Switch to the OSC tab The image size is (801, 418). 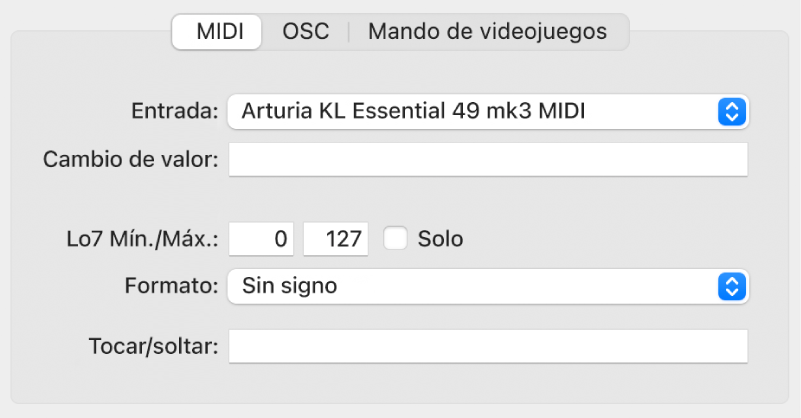[305, 31]
